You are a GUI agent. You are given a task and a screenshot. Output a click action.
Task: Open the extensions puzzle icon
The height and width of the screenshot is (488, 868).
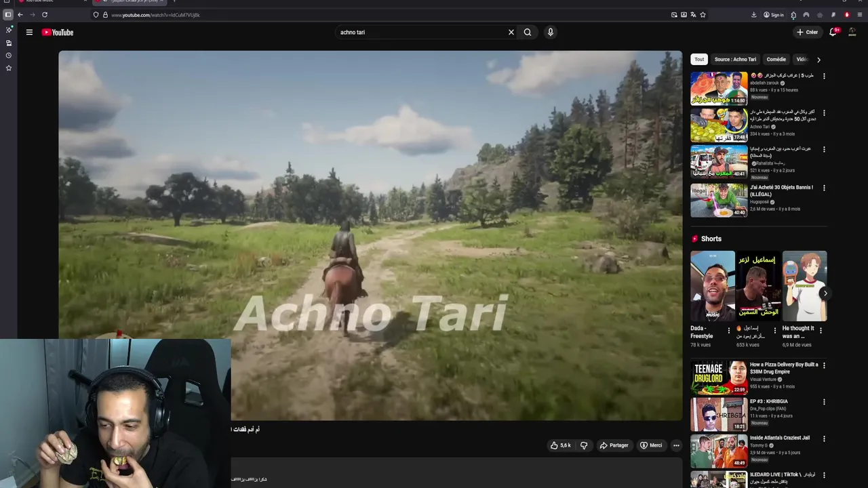point(793,15)
